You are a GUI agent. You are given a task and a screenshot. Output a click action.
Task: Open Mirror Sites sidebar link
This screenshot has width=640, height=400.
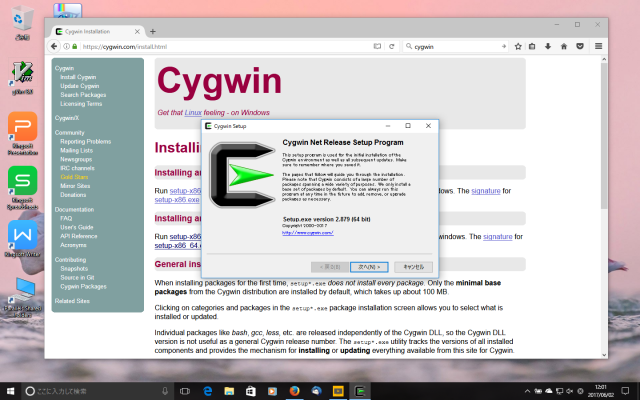75,186
